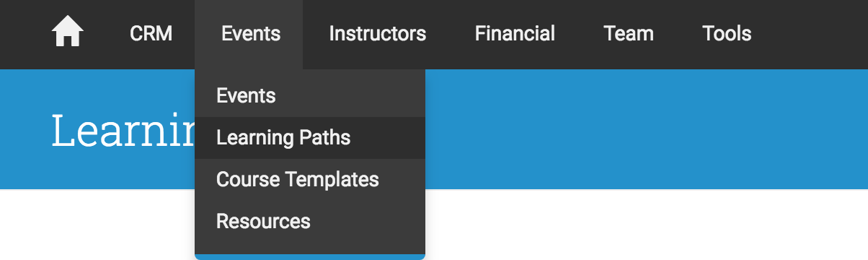Image resolution: width=868 pixels, height=260 pixels.
Task: Go to the dashboard via home icon
Action: coord(68,33)
